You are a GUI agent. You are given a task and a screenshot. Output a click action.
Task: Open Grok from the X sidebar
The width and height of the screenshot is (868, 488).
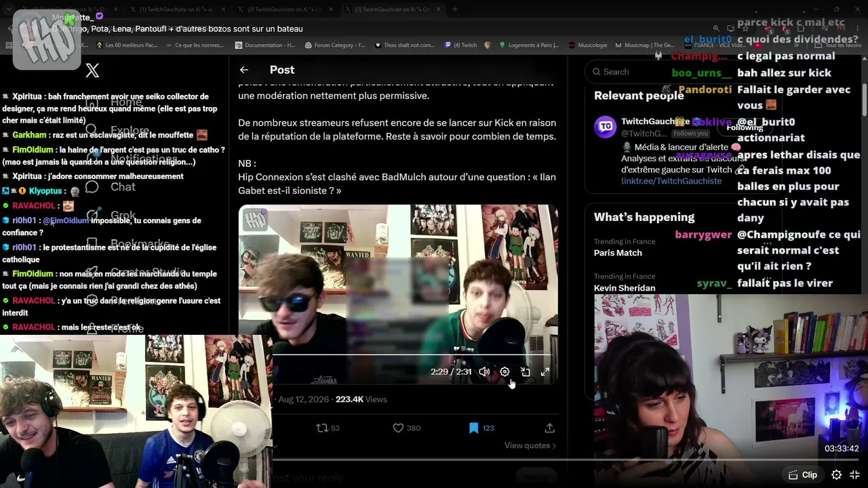point(111,216)
